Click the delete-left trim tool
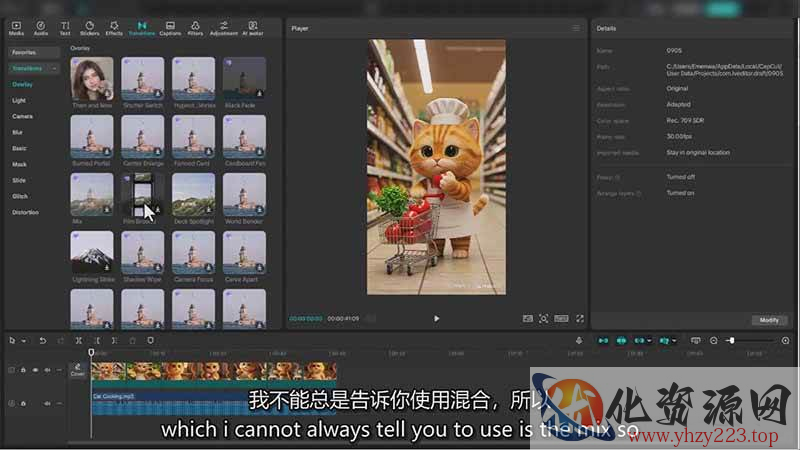This screenshot has width=800, height=450. pos(97,340)
